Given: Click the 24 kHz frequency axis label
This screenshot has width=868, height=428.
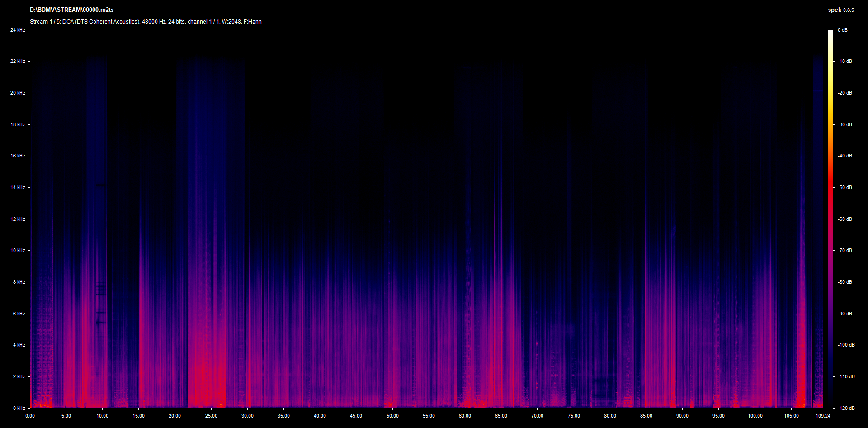Looking at the screenshot, I should [x=18, y=30].
